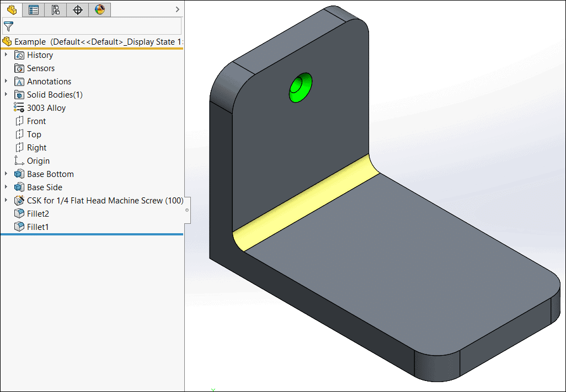566x392 pixels.
Task: Expand the CSK for 1/4 Flat Head feature
Action: (6, 200)
